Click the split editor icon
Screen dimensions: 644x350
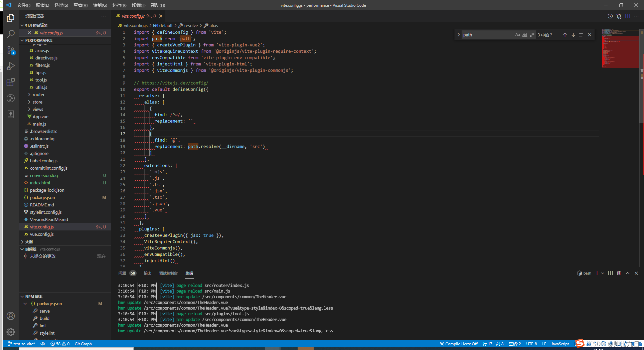(628, 16)
